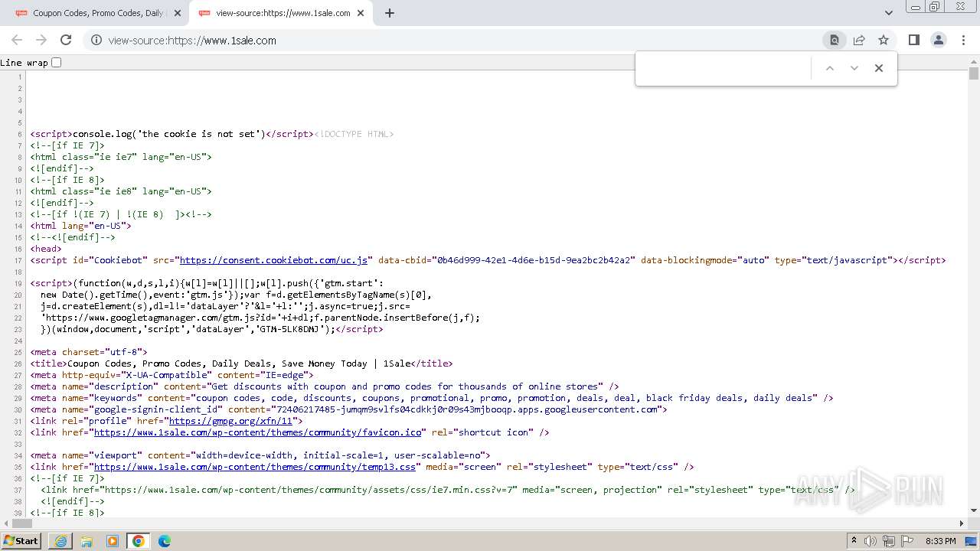Click the scroll right arrow of horizontal scrollbar
980x551 pixels.
[x=962, y=523]
